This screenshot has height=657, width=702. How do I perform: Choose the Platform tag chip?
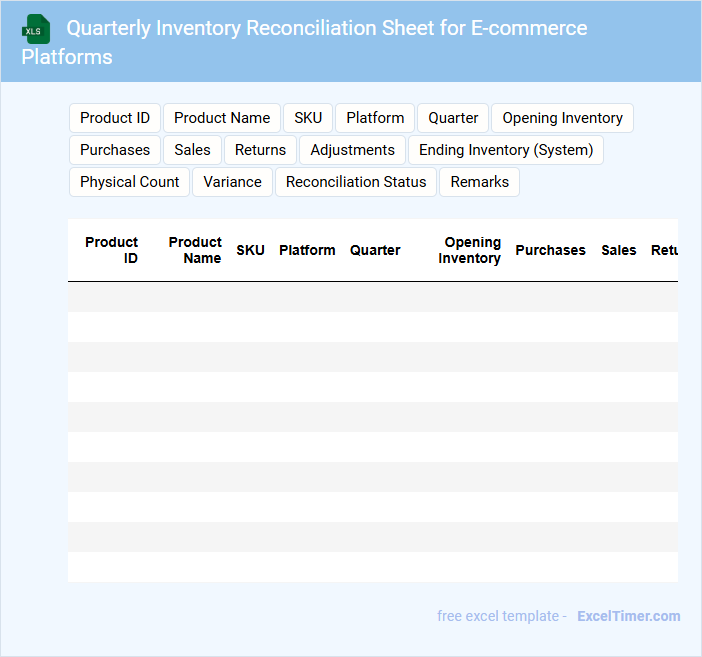tap(375, 118)
